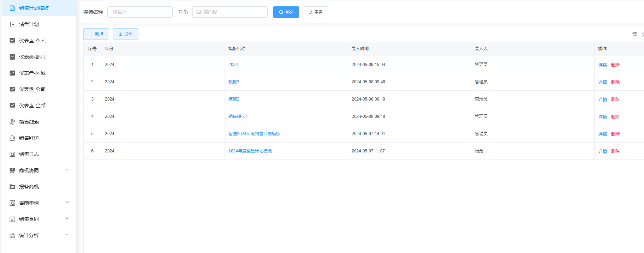Click the 销售线索 sidebar icon
The height and width of the screenshot is (253, 644).
(x=12, y=122)
